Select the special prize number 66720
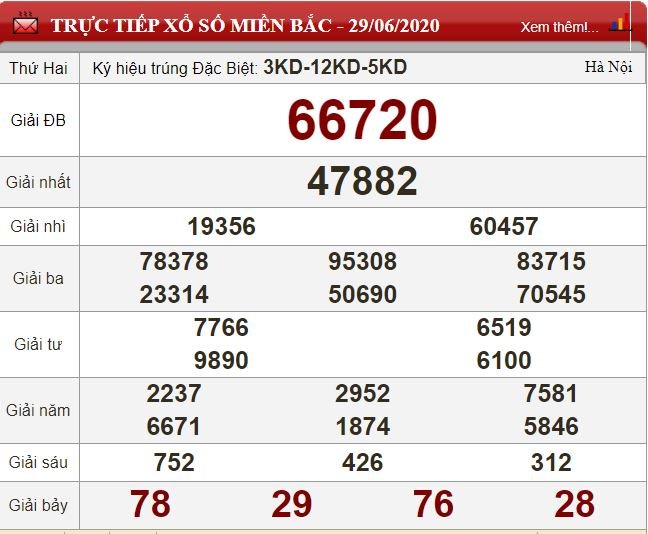Screen dimensions: 648x534 [362, 120]
